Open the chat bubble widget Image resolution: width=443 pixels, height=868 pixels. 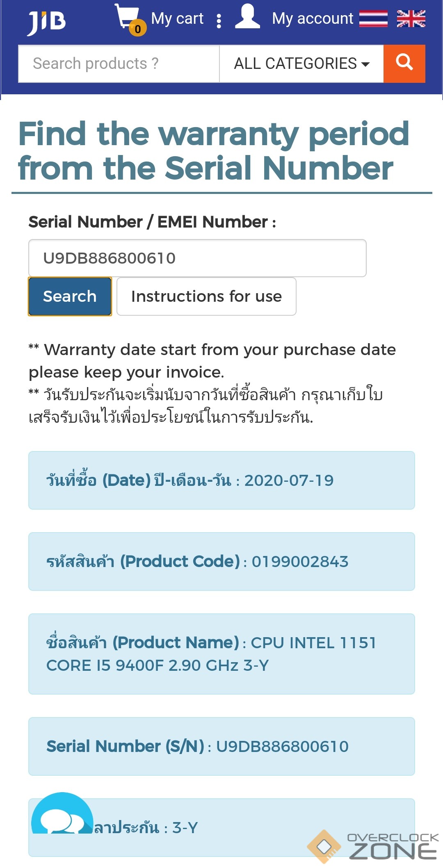click(x=62, y=816)
